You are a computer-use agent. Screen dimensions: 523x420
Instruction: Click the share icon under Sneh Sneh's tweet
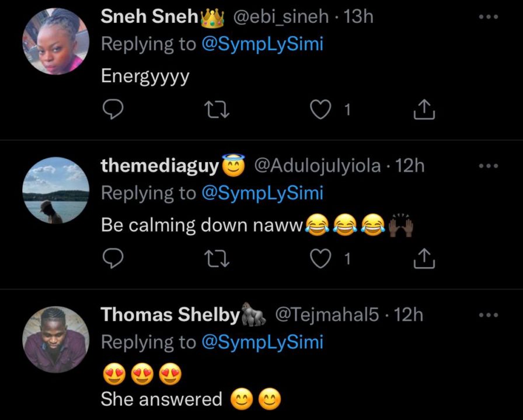(x=424, y=108)
